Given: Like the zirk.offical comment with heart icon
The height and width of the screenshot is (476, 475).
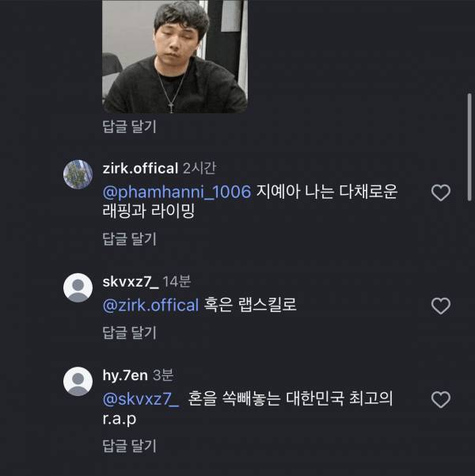Looking at the screenshot, I should click(440, 192).
